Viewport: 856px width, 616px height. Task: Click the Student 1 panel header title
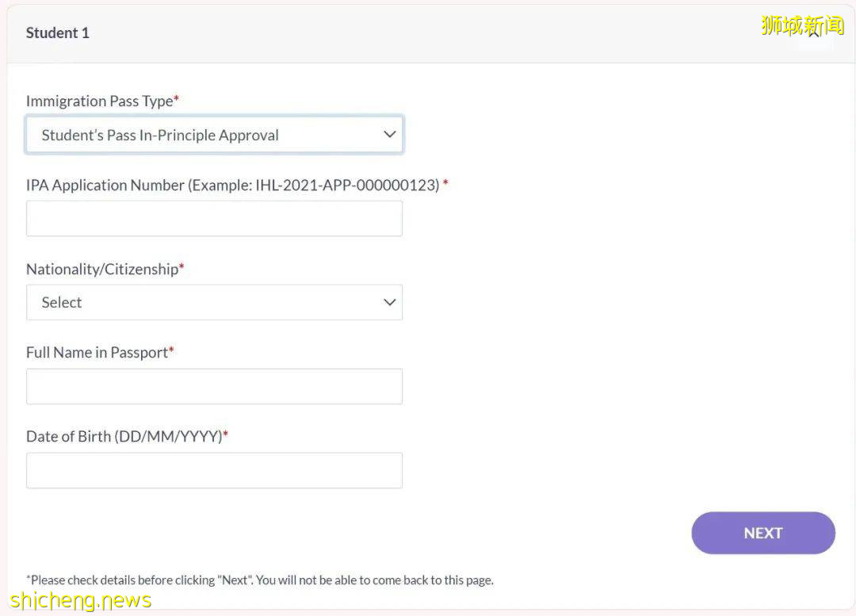pos(58,33)
